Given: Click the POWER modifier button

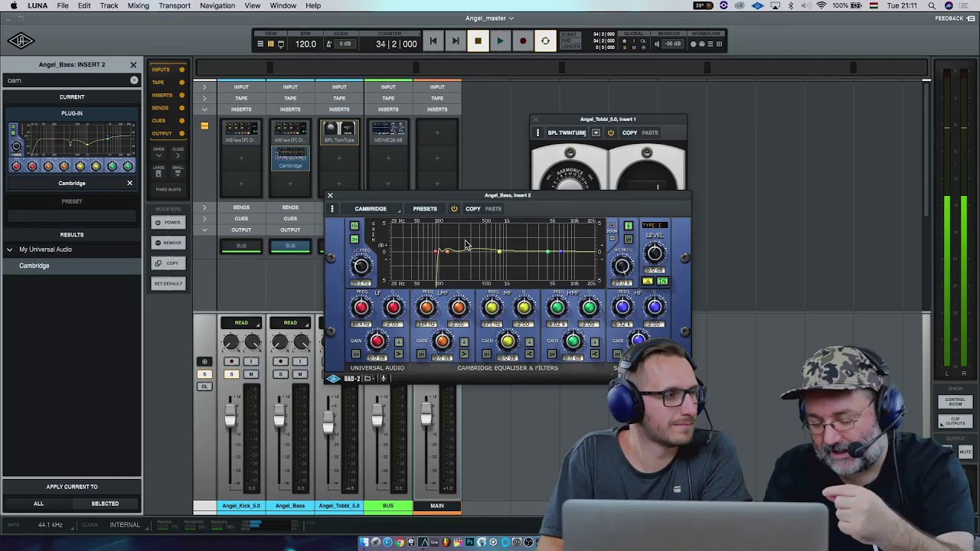Looking at the screenshot, I should 168,223.
